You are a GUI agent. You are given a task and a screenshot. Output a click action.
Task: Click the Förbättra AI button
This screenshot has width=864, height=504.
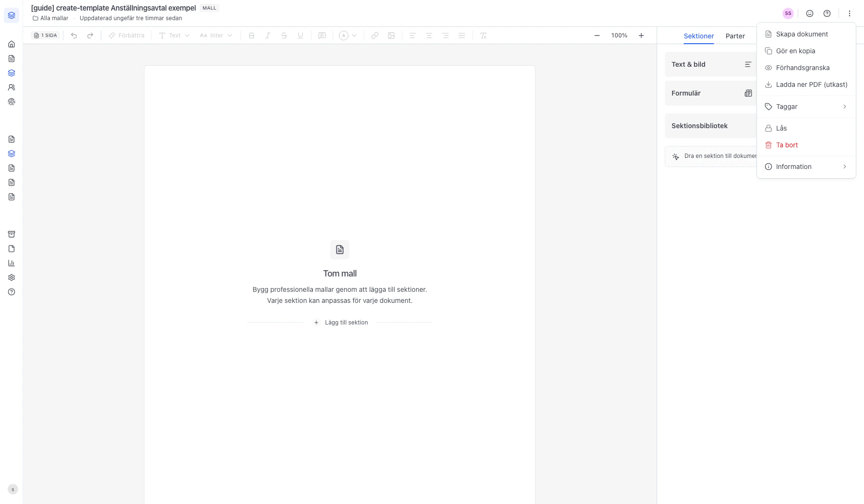pos(126,36)
